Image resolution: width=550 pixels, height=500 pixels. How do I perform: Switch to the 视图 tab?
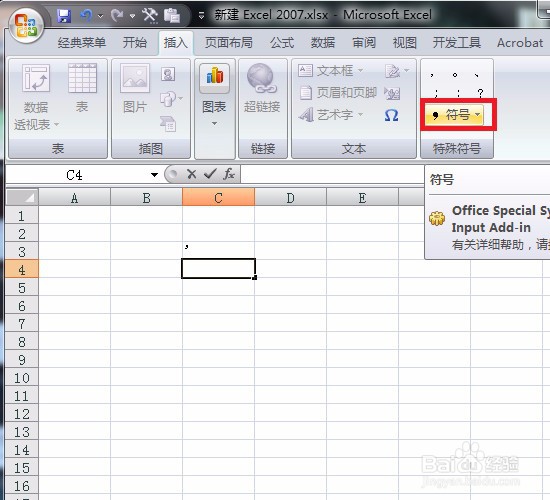tap(404, 43)
